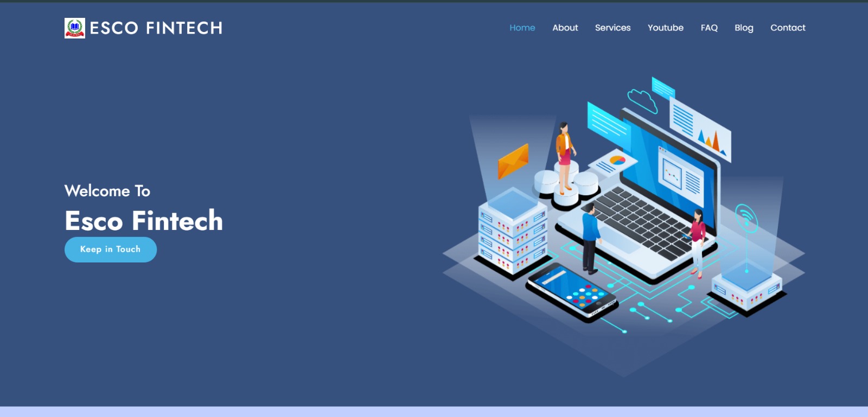Click the smartphone graphic with colored dots
The height and width of the screenshot is (417, 868).
pos(572,292)
